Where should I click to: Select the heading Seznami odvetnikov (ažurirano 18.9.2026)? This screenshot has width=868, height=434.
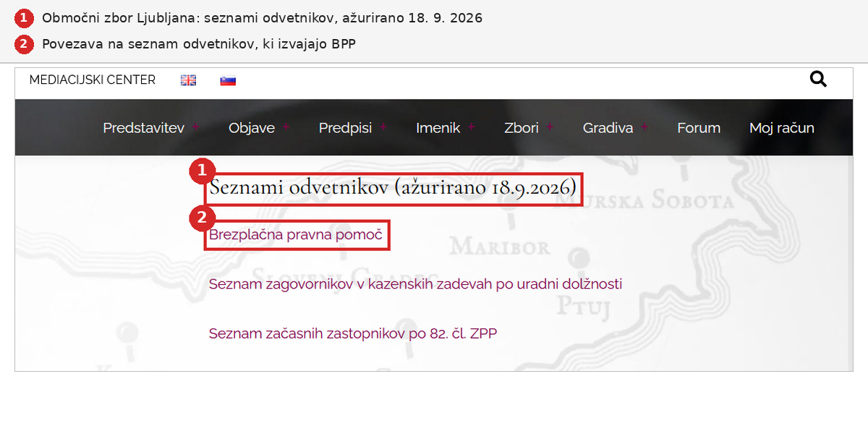[393, 190]
